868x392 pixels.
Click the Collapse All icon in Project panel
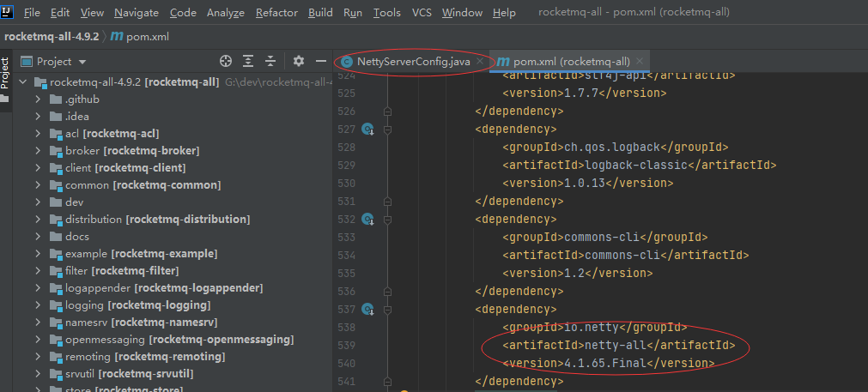[270, 61]
